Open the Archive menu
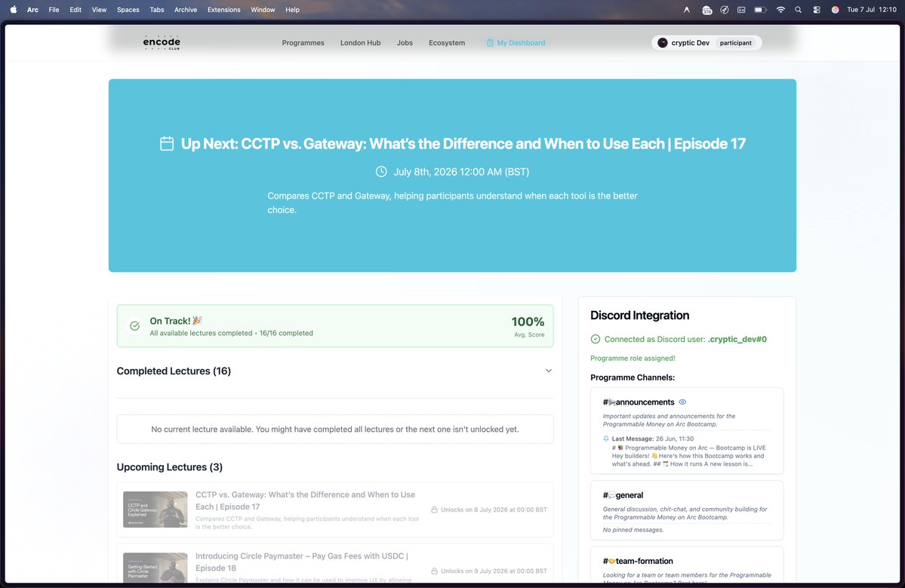905x588 pixels. tap(186, 10)
